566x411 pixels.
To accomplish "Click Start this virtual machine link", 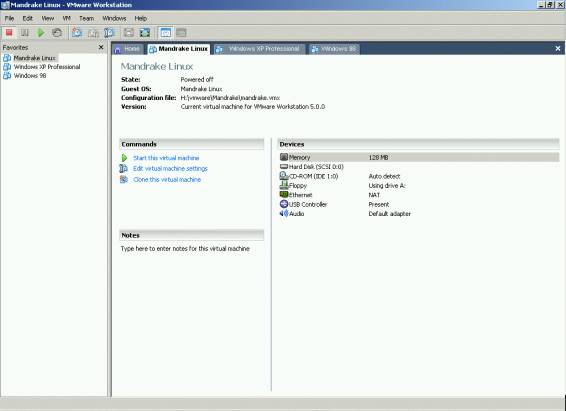I will 166,158.
